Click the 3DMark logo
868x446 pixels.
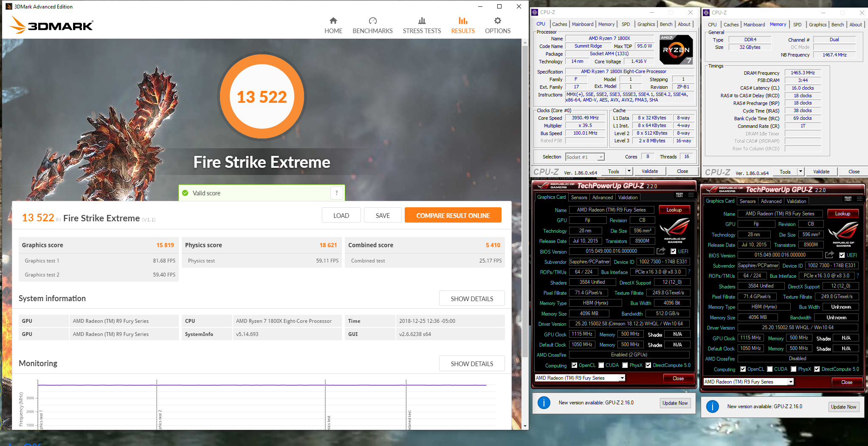pyautogui.click(x=51, y=25)
